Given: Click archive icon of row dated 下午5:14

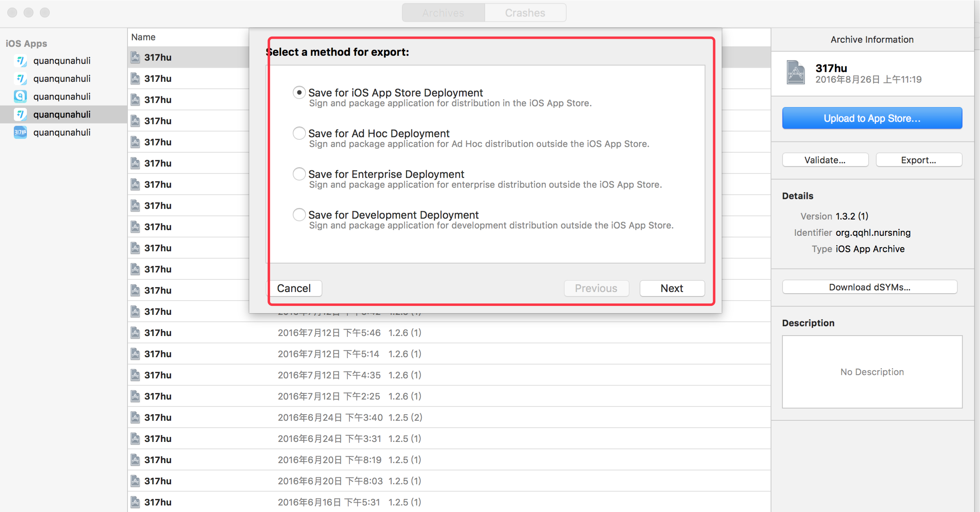Looking at the screenshot, I should 135,354.
